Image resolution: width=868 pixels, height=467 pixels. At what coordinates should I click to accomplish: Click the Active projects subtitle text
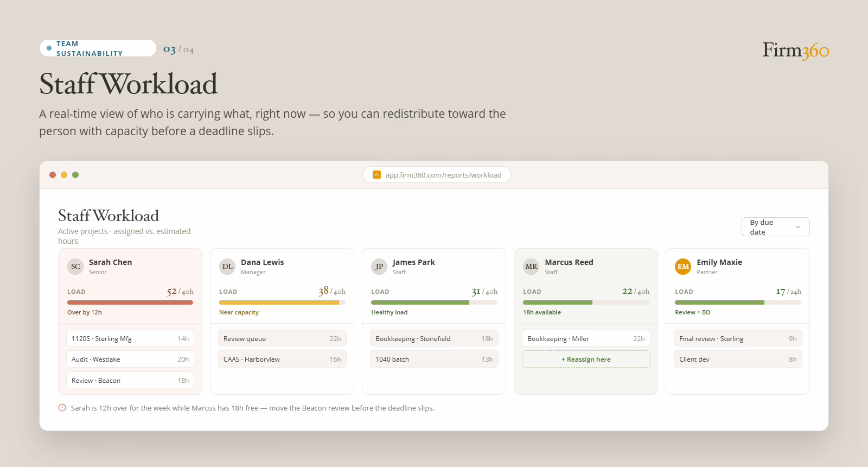pos(124,236)
